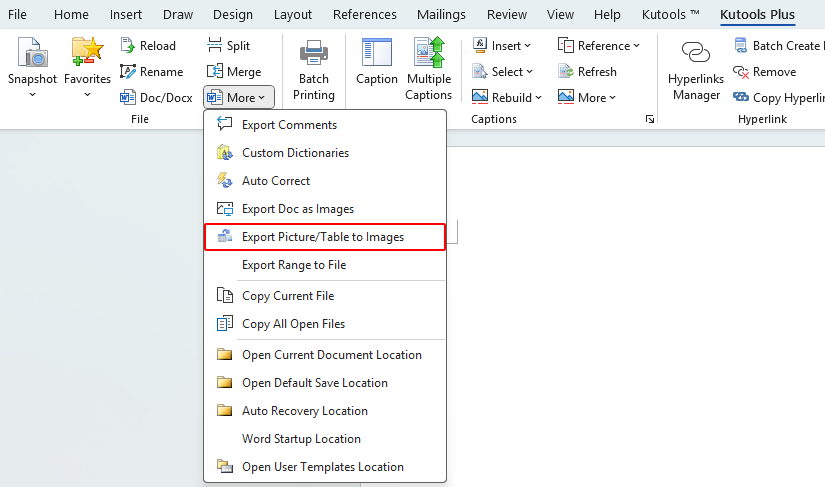Choose Export Picture/Table to Images
Viewport: 825px width, 487px height.
[x=325, y=237]
